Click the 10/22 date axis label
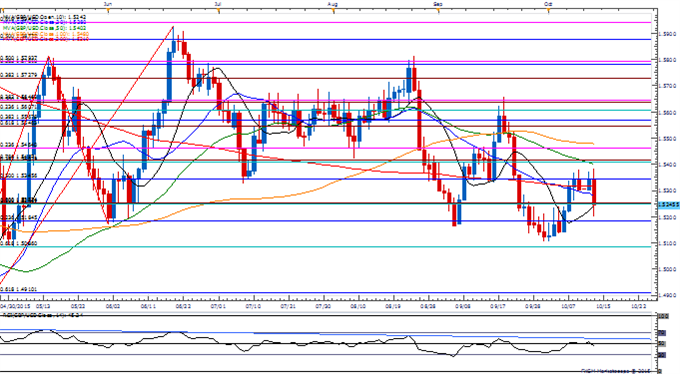The height and width of the screenshot is (374, 680). coord(638,306)
